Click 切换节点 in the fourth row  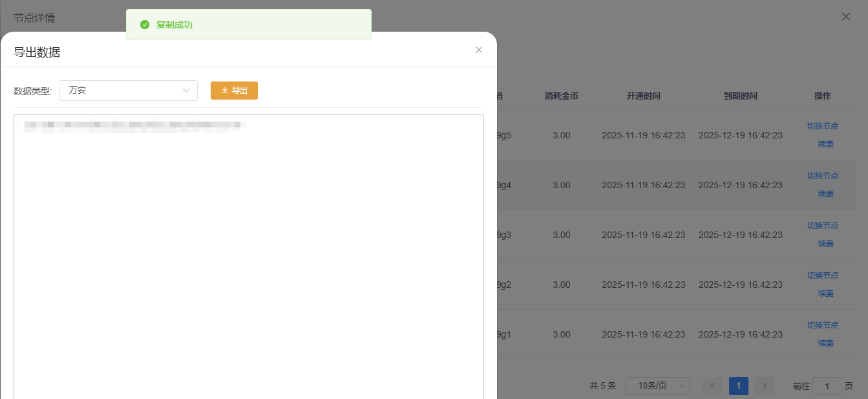pyautogui.click(x=822, y=275)
